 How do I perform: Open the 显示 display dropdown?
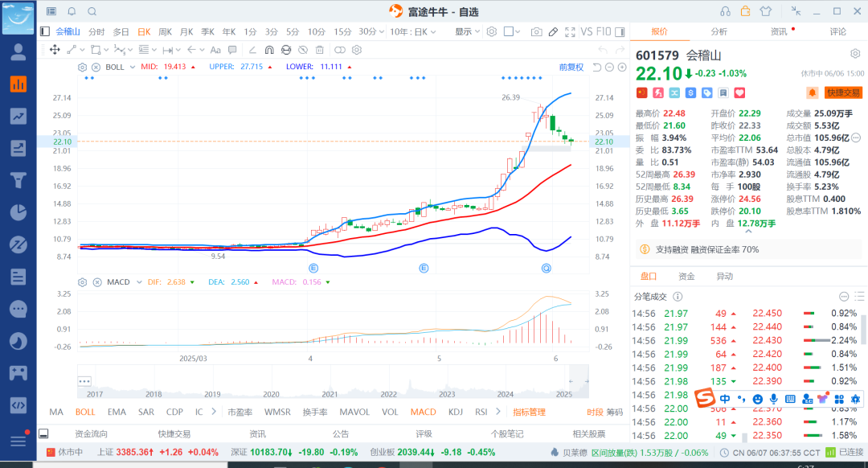click(467, 31)
